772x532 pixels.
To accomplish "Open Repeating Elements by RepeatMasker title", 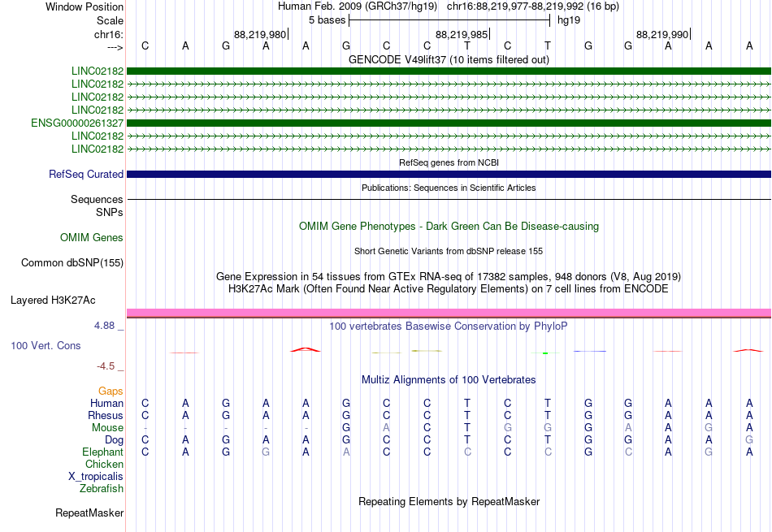I will point(449,501).
